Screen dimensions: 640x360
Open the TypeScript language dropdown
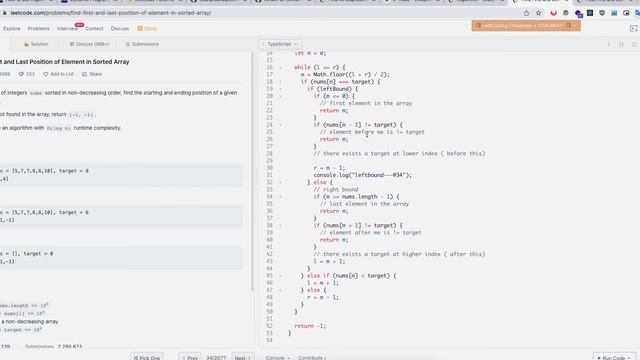(x=280, y=44)
